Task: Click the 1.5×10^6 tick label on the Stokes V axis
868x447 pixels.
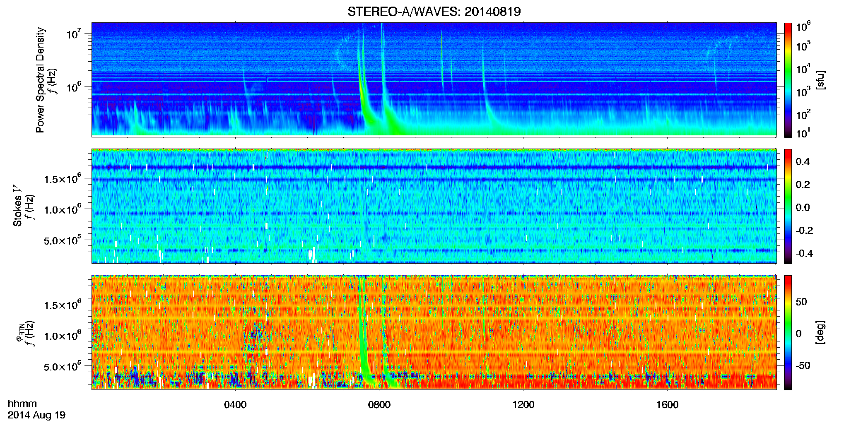Action: click(63, 178)
